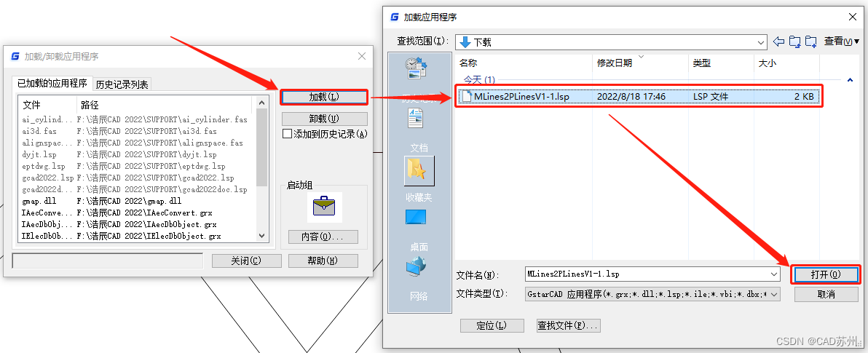Click the create new folder icon
Viewport: 868px width, 353px height.
(x=811, y=41)
